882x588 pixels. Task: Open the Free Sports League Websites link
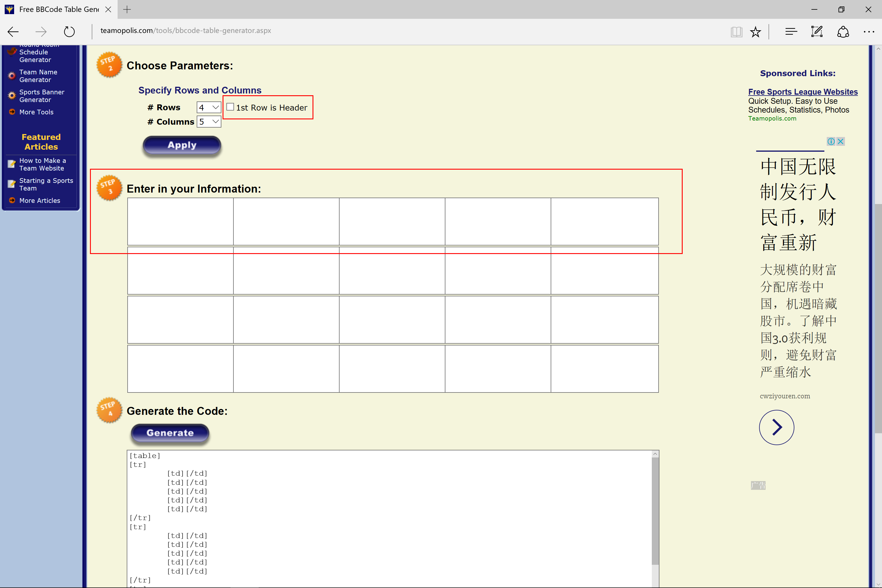pos(803,92)
